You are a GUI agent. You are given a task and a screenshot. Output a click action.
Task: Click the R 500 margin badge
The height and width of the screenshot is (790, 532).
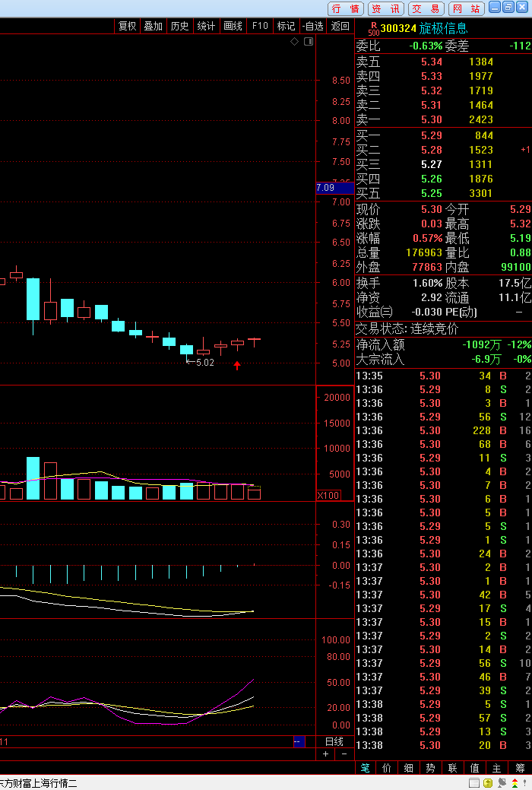click(x=374, y=28)
